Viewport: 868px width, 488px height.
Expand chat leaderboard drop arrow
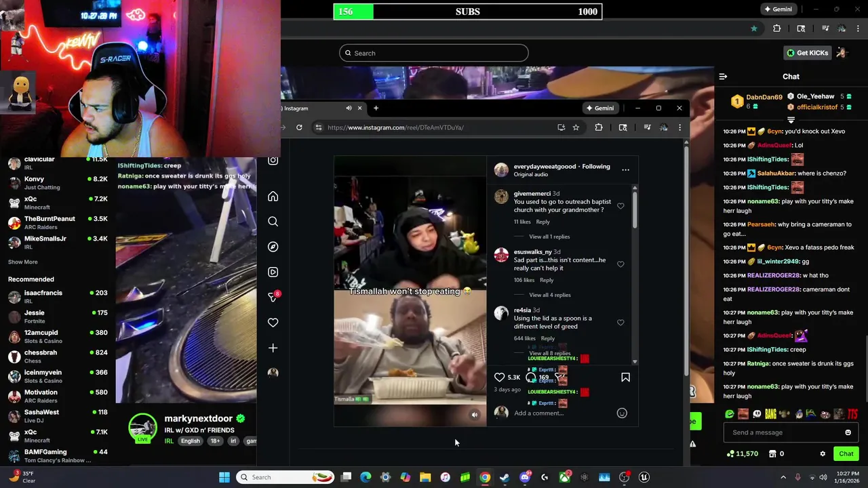click(791, 119)
